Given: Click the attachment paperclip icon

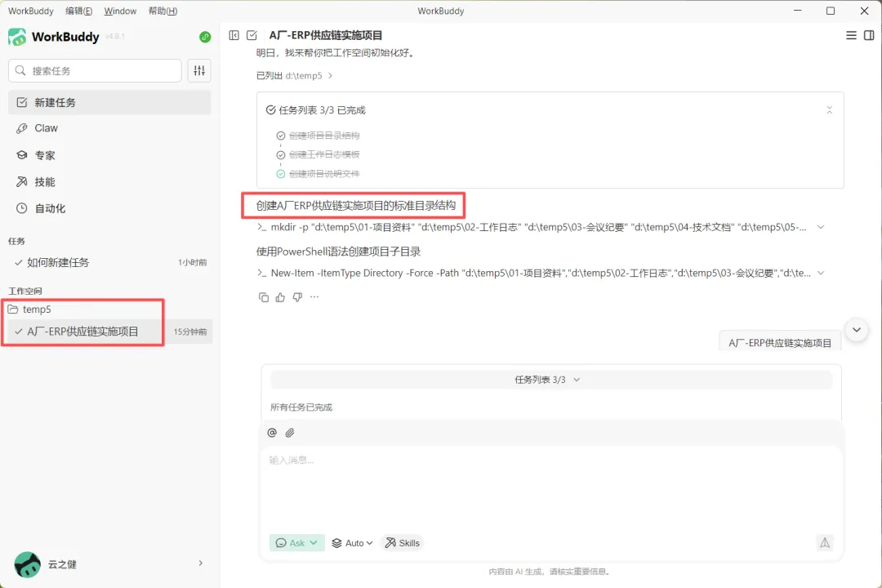Looking at the screenshot, I should pos(290,432).
